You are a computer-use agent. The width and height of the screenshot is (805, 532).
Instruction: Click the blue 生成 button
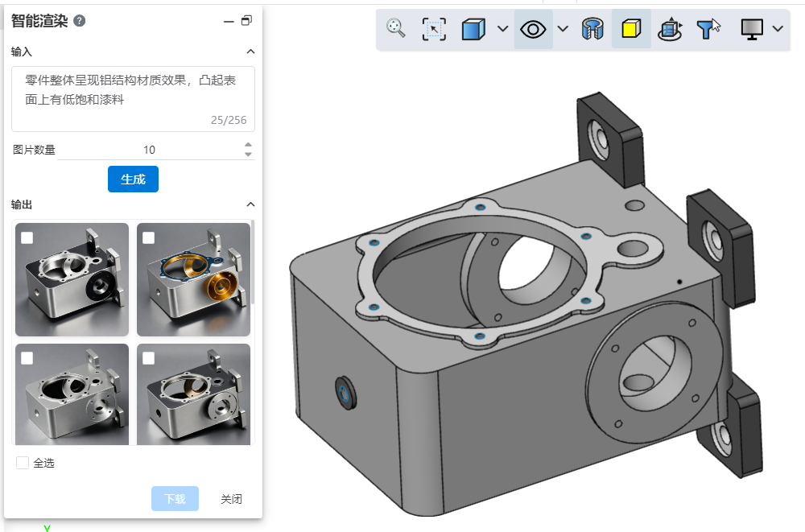pyautogui.click(x=133, y=179)
